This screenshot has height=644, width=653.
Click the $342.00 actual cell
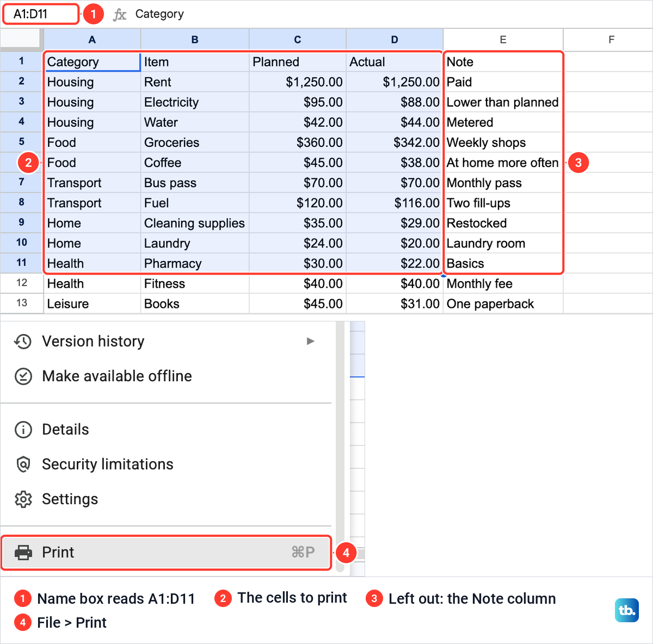(395, 142)
